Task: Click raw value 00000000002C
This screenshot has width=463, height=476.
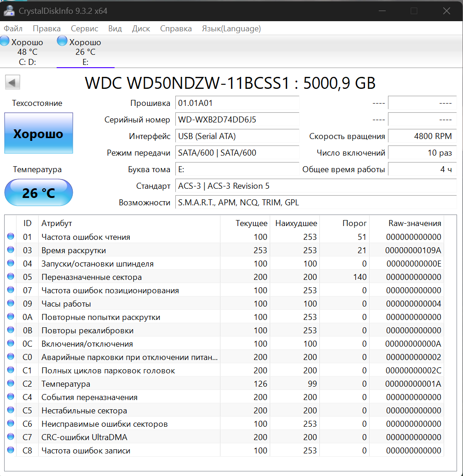Action: click(x=413, y=371)
